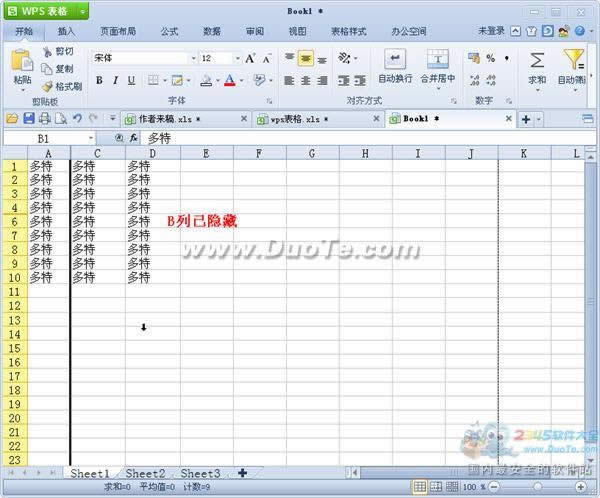Switch to the Sheet3 tab
600x498 pixels.
(201, 474)
